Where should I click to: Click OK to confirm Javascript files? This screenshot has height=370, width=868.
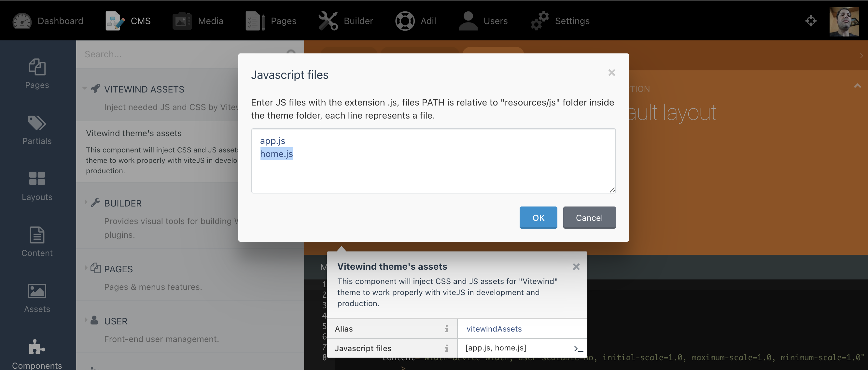click(538, 217)
